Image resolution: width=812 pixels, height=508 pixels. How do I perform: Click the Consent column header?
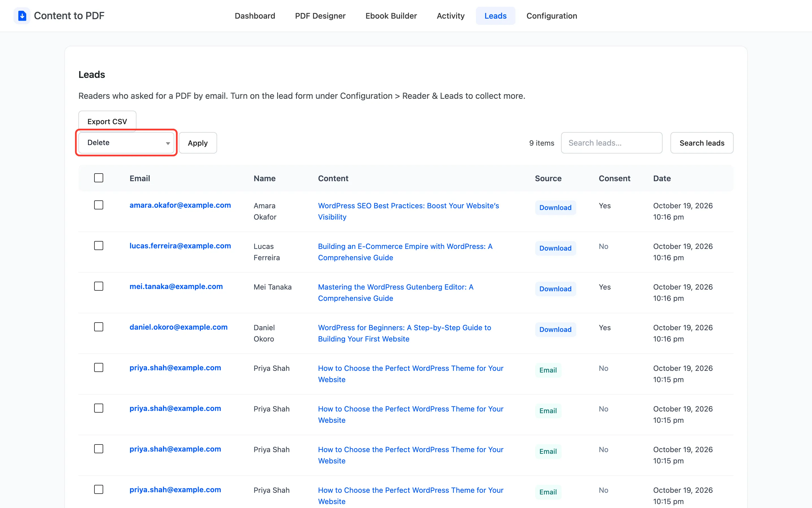pos(614,178)
